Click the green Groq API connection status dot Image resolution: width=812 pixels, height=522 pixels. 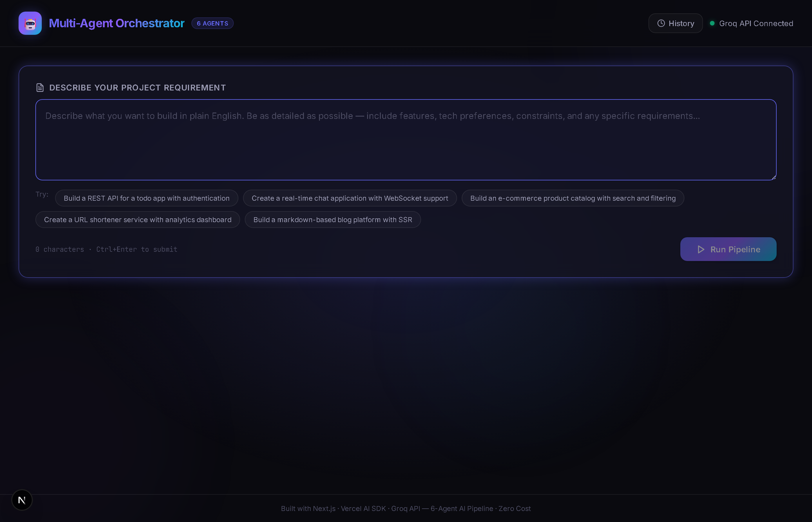(x=712, y=23)
